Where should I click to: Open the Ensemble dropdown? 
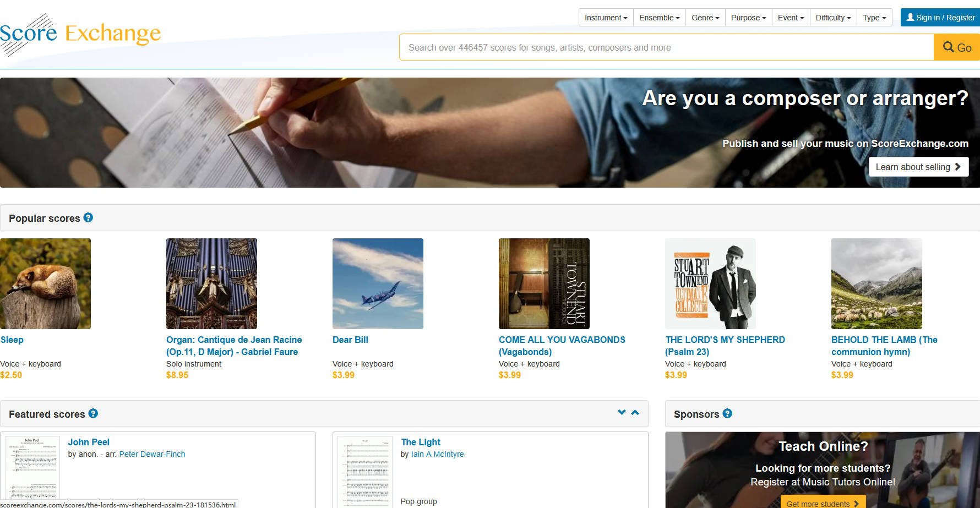659,18
